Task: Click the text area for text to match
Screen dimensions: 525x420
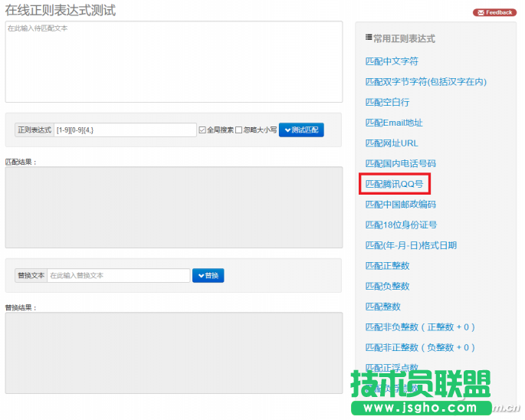Action: click(173, 61)
